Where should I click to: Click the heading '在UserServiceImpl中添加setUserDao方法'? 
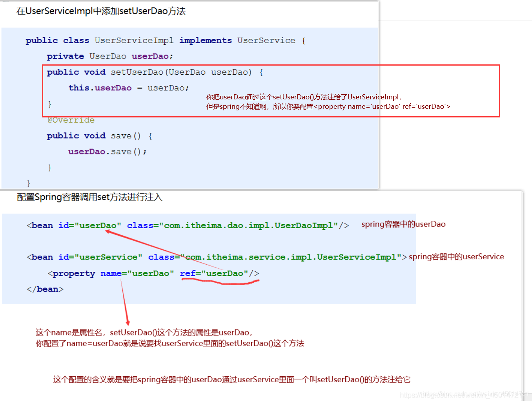point(101,11)
